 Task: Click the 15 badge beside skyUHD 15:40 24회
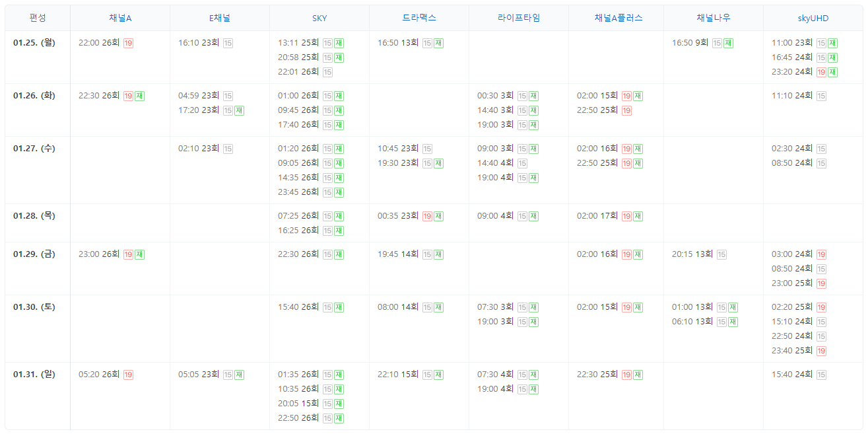tap(821, 375)
